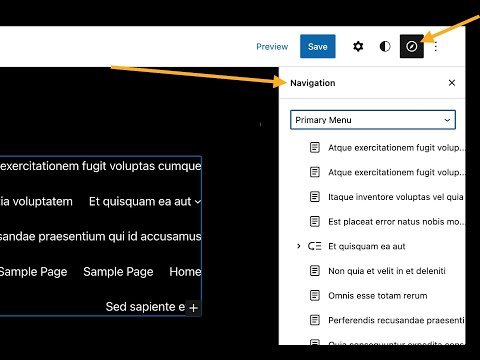The width and height of the screenshot is (480, 360).
Task: Click page icon beside Perferendis recusandae
Action: pyautogui.click(x=315, y=320)
